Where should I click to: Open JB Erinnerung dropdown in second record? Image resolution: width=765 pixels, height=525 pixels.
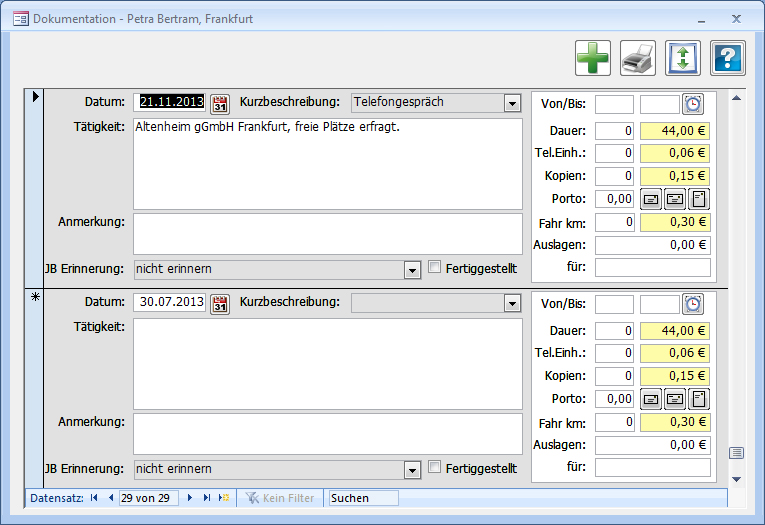[x=412, y=470]
